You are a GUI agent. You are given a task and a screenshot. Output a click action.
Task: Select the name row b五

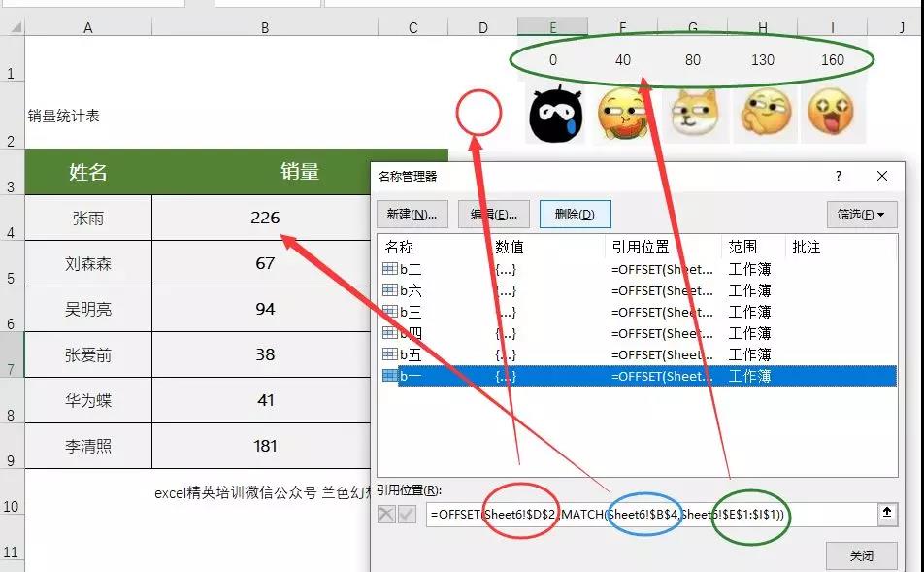click(x=638, y=354)
